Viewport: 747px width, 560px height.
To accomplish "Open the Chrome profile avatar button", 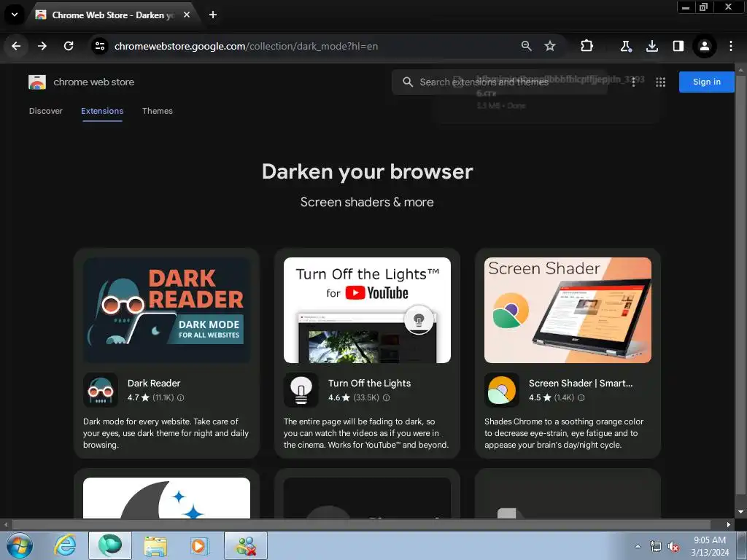I will (x=705, y=46).
